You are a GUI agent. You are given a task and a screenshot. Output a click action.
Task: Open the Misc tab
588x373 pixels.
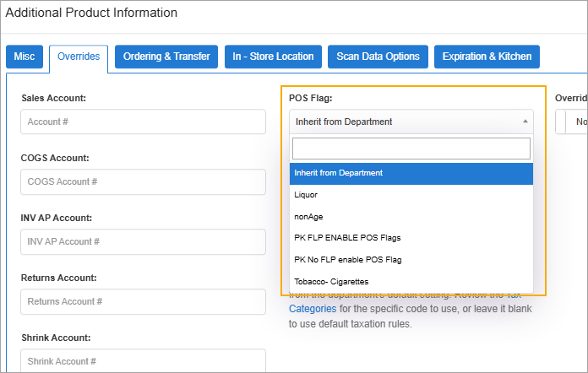[x=24, y=57]
